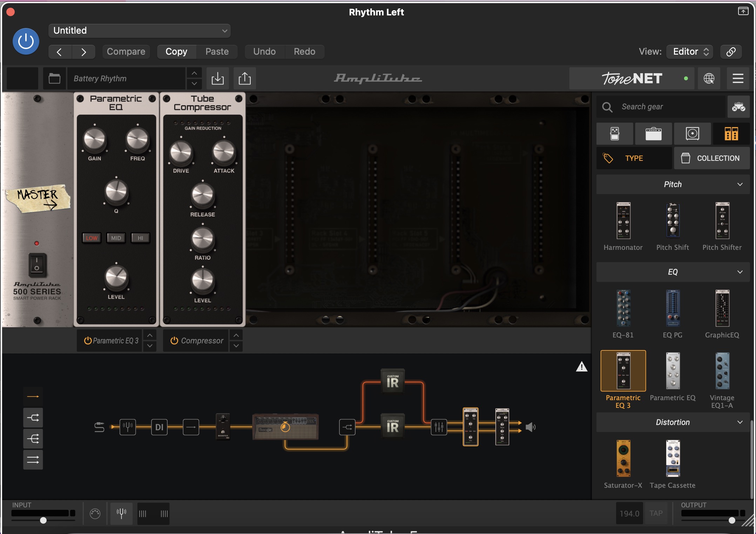This screenshot has height=534, width=756.
Task: Open the View Editor dropdown
Action: pos(690,52)
